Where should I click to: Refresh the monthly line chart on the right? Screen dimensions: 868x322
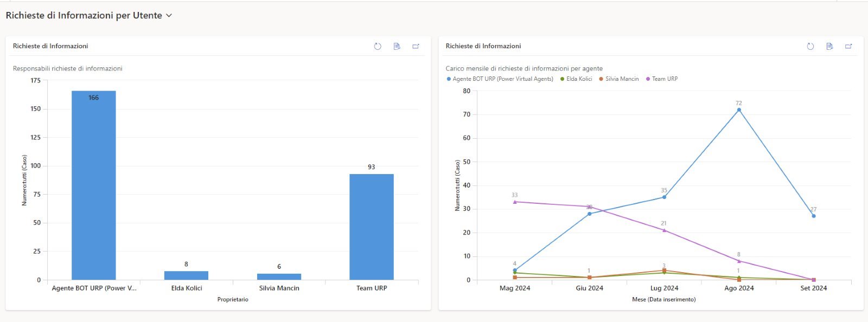click(x=810, y=47)
